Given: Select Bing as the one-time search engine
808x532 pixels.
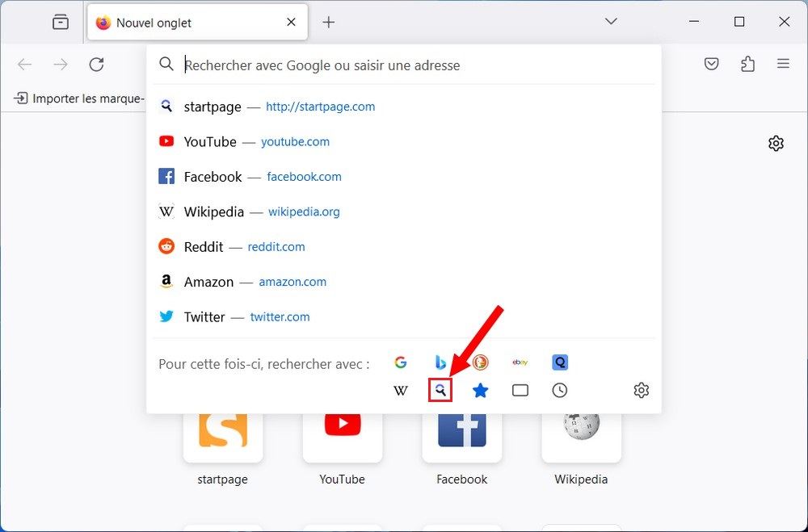Looking at the screenshot, I should pyautogui.click(x=440, y=362).
